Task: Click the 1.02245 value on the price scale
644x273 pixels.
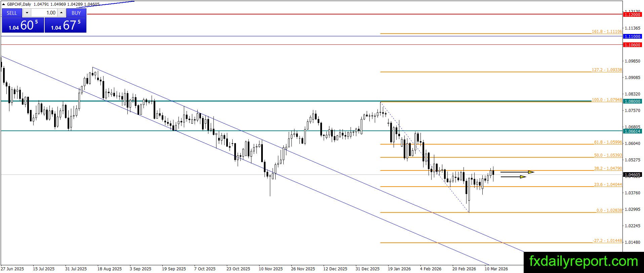Action: pos(632,226)
